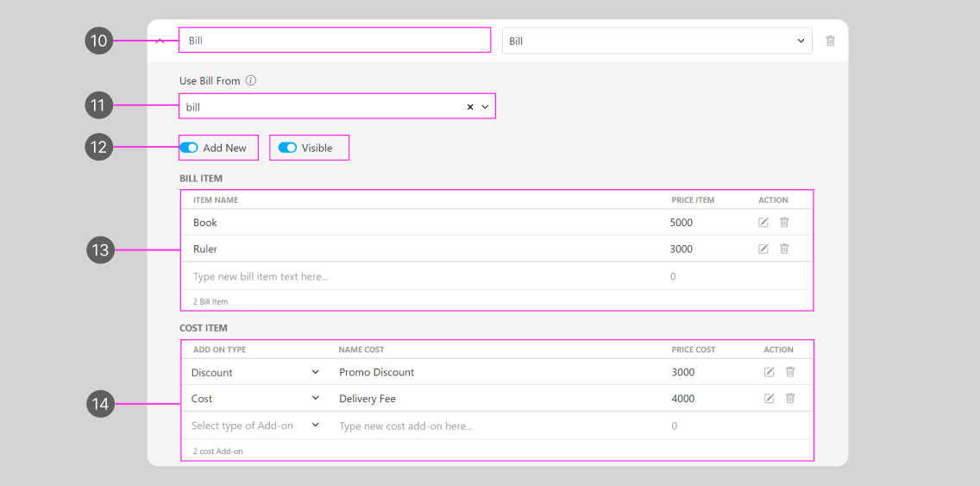The height and width of the screenshot is (486, 980).
Task: Toggle the Add New switch
Action: [189, 148]
